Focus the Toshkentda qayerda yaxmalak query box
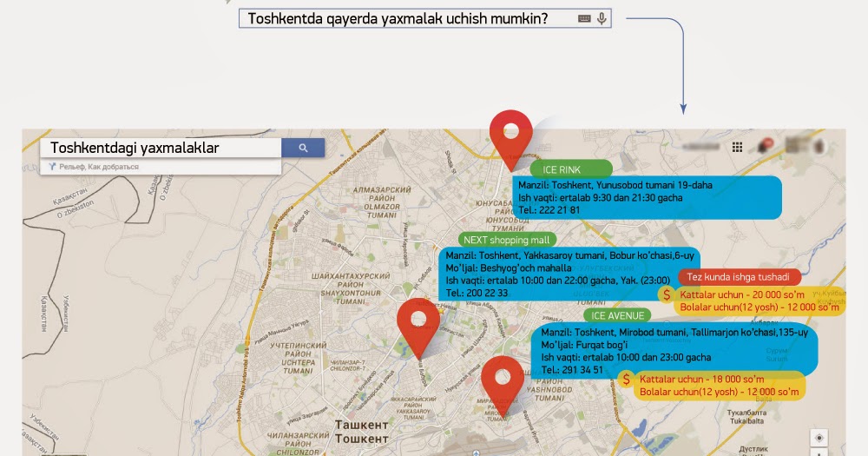 [x=425, y=18]
